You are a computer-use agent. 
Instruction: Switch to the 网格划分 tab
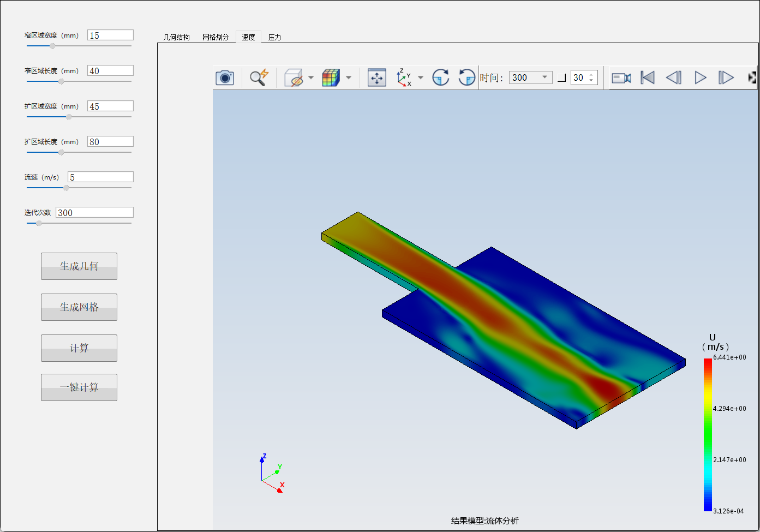click(x=216, y=37)
